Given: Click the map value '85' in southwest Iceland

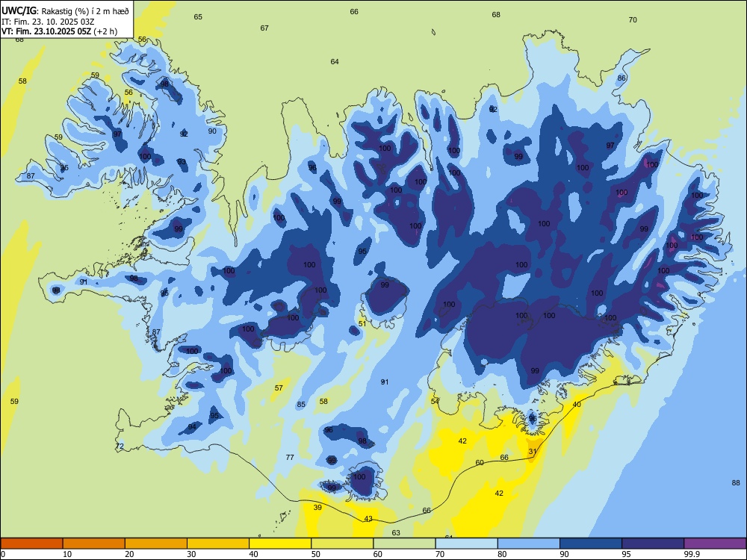Looking at the screenshot, I should tap(301, 405).
